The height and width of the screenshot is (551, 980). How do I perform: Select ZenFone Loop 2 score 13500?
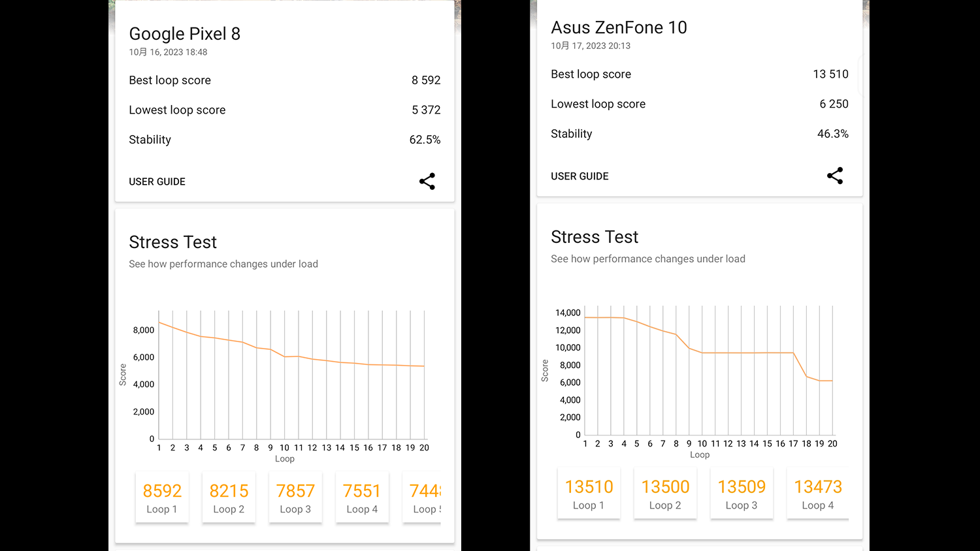[665, 494]
